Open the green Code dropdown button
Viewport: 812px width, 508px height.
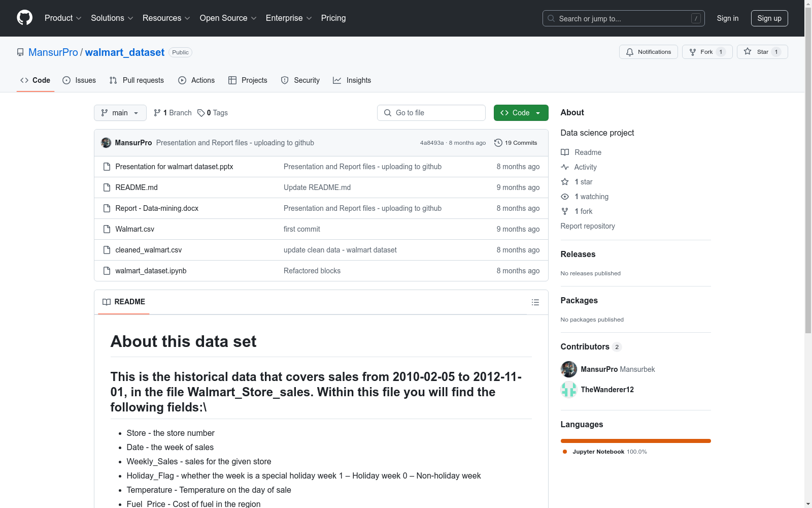click(521, 113)
